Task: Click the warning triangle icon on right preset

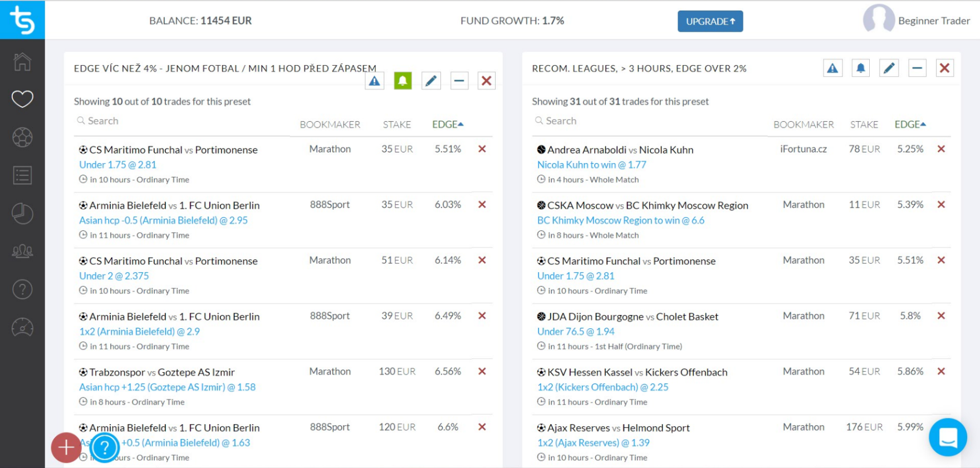Action: pyautogui.click(x=832, y=68)
